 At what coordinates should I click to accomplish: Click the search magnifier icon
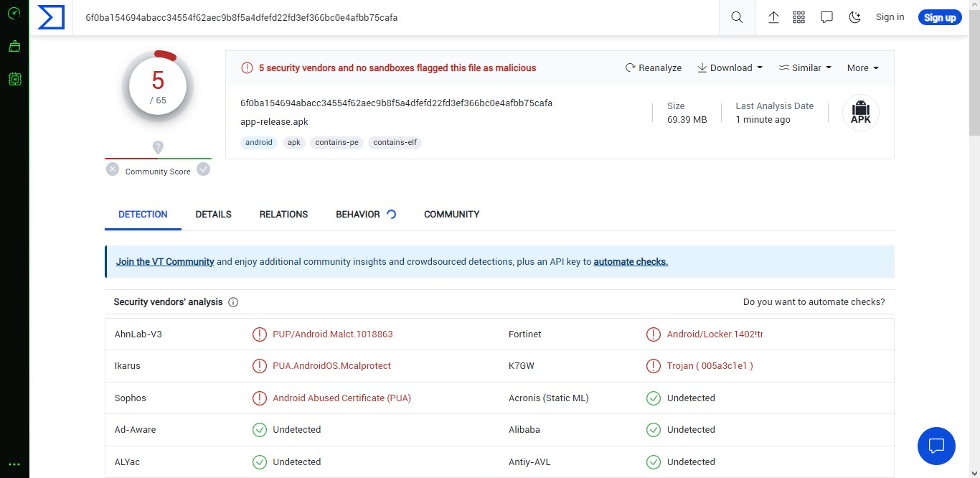point(737,17)
